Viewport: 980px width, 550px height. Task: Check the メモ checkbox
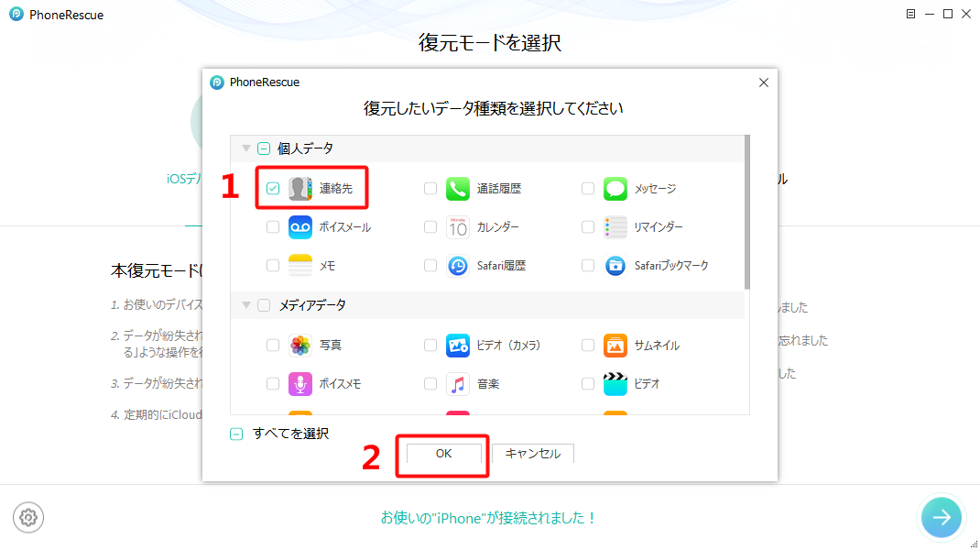tap(273, 266)
